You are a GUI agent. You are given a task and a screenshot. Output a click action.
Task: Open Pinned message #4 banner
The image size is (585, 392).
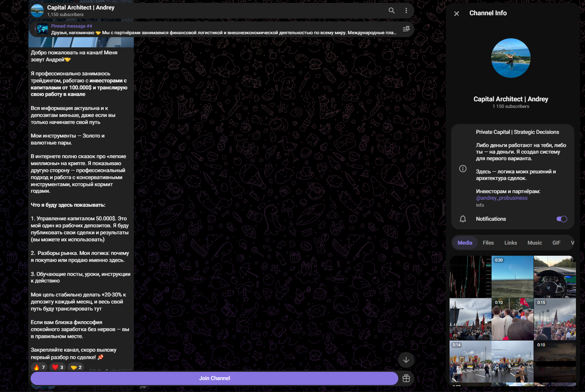[x=221, y=29]
